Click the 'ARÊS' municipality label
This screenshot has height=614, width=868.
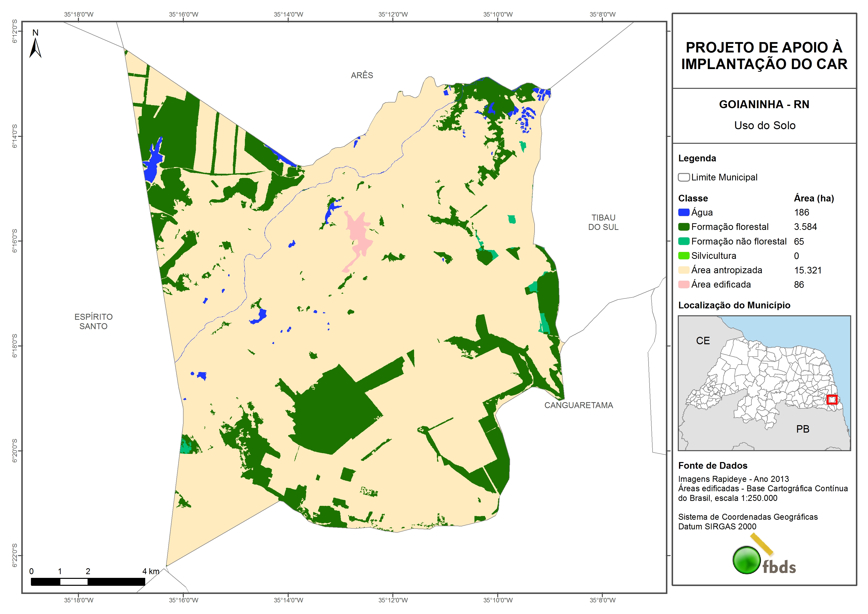362,75
